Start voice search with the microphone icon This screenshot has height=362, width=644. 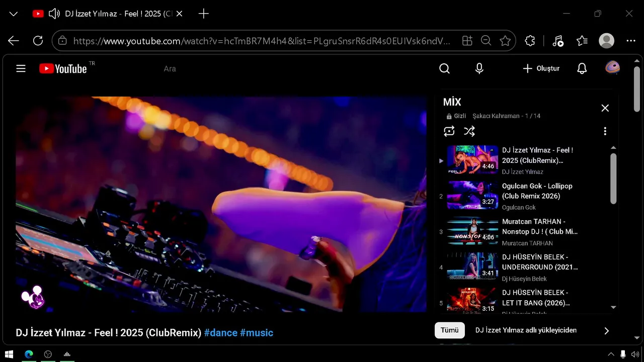479,68
